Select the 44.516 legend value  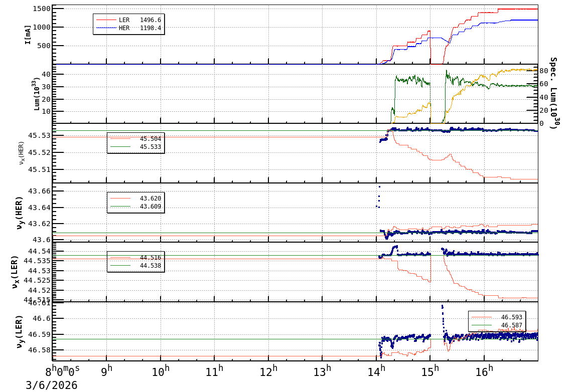[151, 257]
